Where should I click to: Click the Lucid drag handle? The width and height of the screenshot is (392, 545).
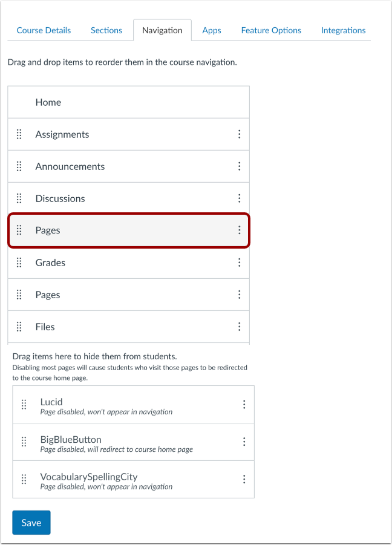tap(24, 404)
